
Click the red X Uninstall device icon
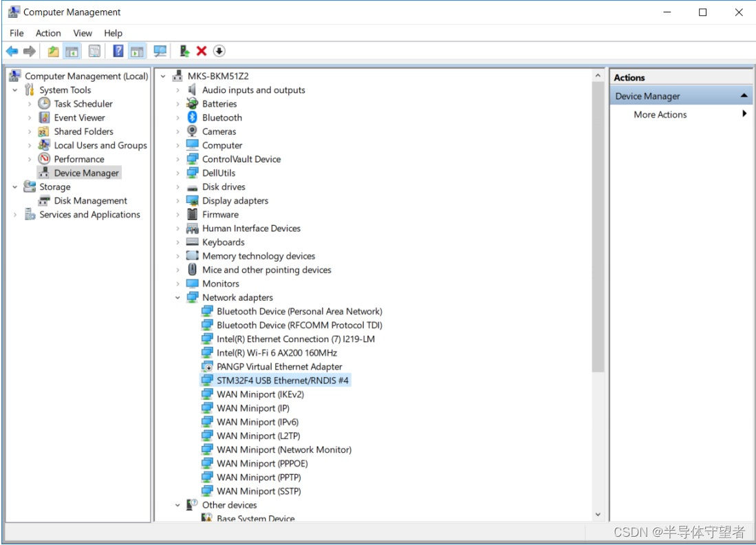(x=202, y=51)
